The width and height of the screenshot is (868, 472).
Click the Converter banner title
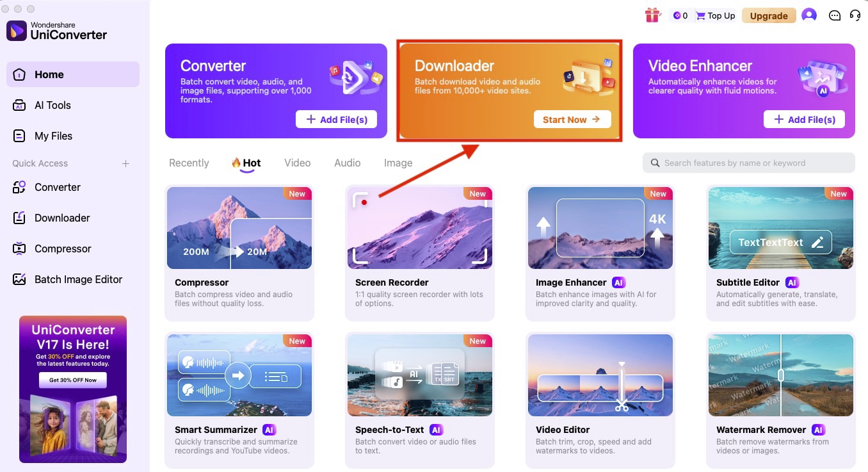213,65
